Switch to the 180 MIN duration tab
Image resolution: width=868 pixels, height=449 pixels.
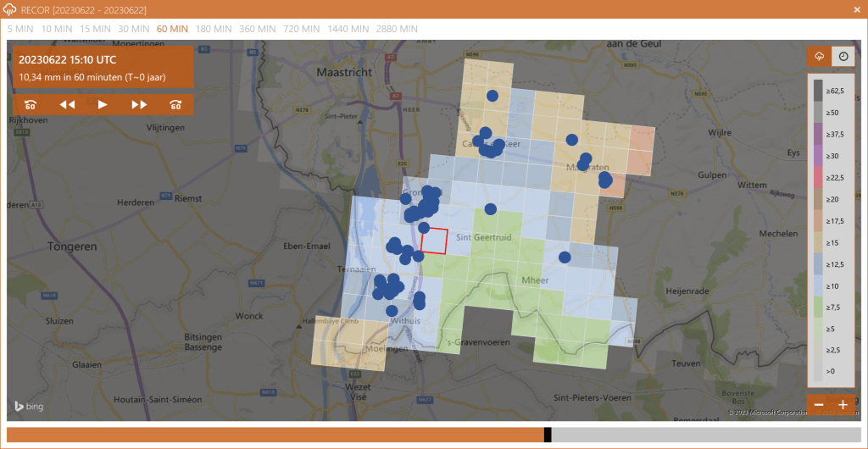point(214,28)
